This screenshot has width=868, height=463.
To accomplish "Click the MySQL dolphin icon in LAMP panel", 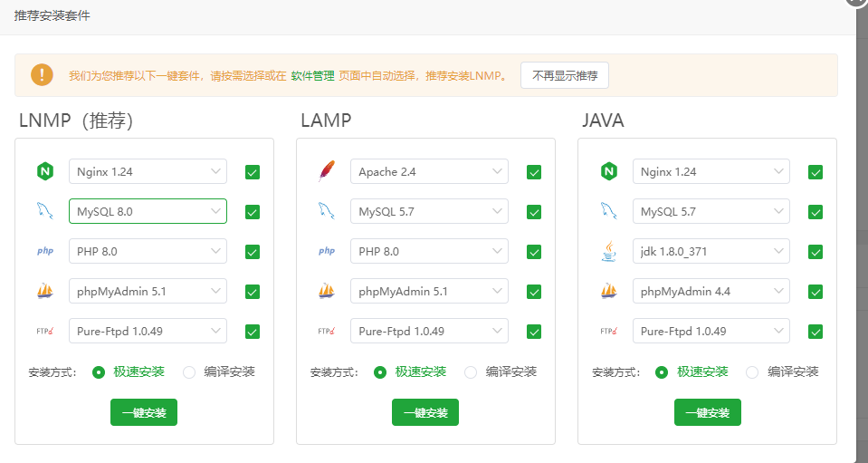I will (x=326, y=211).
